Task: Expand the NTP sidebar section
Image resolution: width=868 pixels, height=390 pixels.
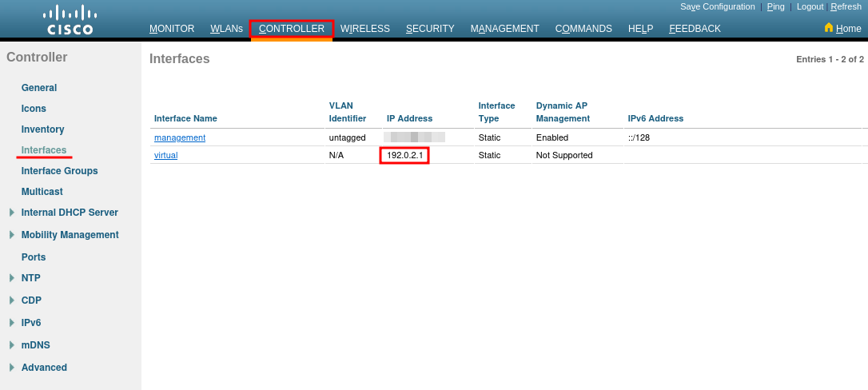Action: (11, 278)
